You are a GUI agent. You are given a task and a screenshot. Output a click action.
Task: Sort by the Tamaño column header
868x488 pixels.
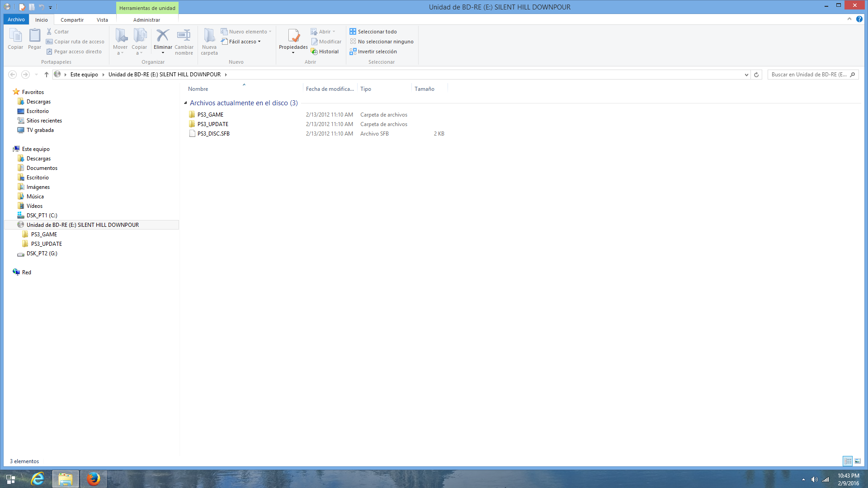point(424,89)
